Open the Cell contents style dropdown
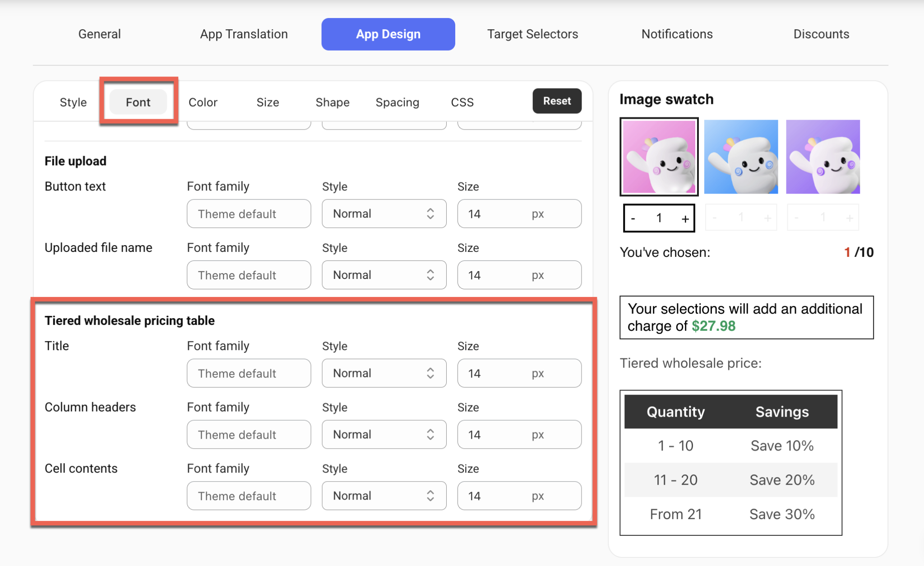Viewport: 924px width, 566px height. [383, 496]
